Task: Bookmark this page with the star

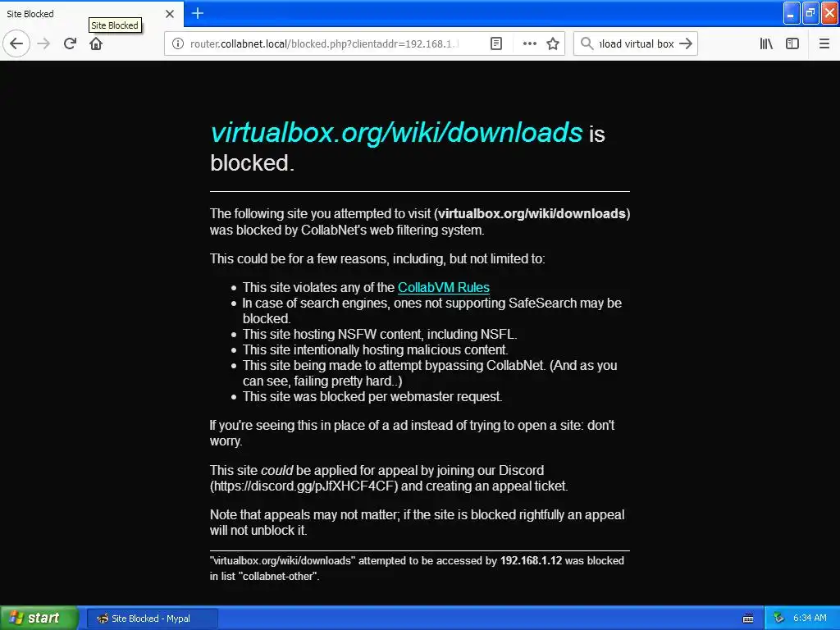Action: coord(553,44)
